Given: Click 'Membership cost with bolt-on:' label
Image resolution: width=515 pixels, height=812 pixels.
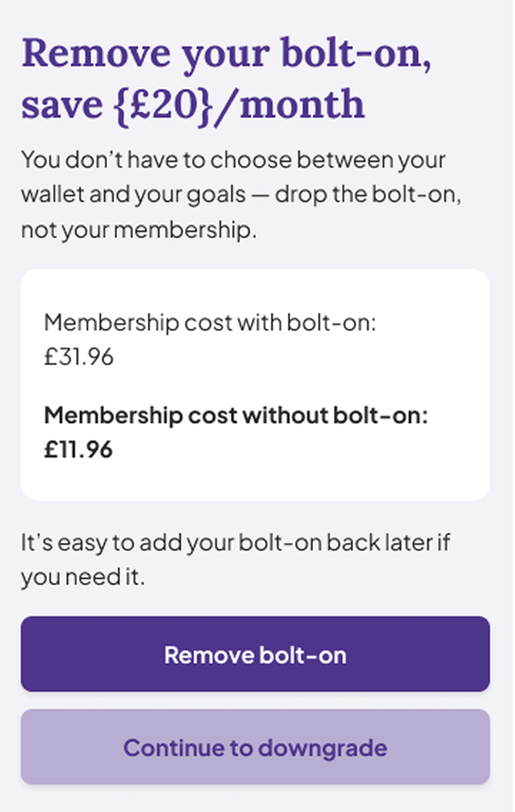Looking at the screenshot, I should (x=210, y=322).
